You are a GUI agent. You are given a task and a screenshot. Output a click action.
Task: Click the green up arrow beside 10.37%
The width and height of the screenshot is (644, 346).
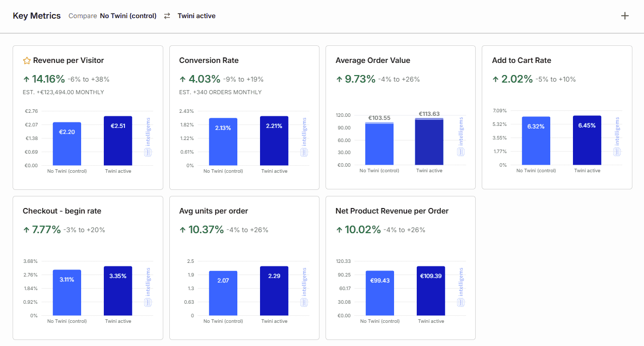(x=182, y=230)
